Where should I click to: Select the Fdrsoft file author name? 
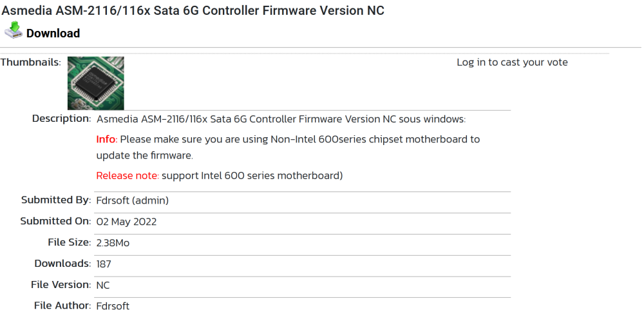(x=113, y=306)
